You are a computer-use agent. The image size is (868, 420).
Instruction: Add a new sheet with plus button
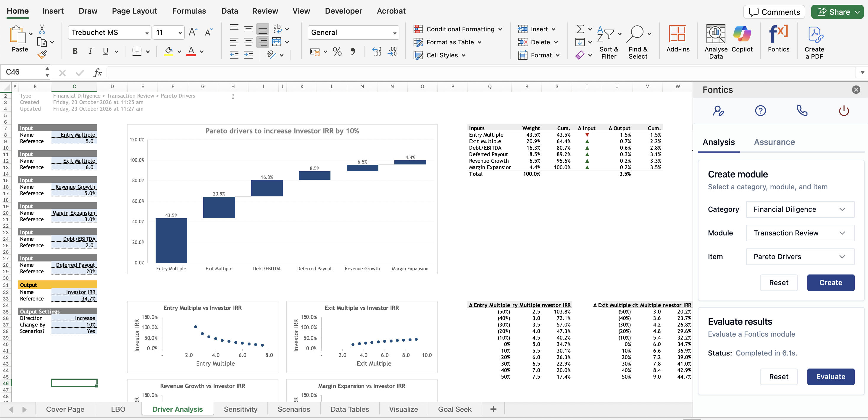click(493, 409)
